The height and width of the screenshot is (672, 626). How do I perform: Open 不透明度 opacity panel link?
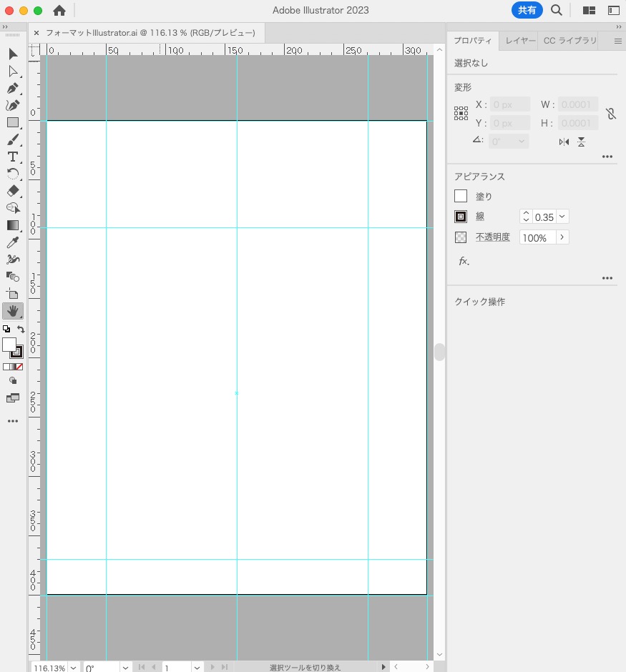pos(493,237)
